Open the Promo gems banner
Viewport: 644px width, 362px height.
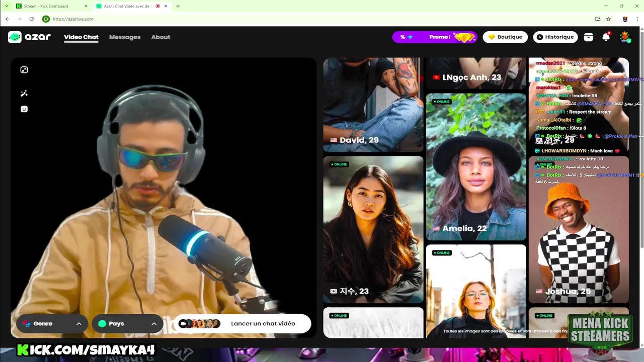click(435, 37)
